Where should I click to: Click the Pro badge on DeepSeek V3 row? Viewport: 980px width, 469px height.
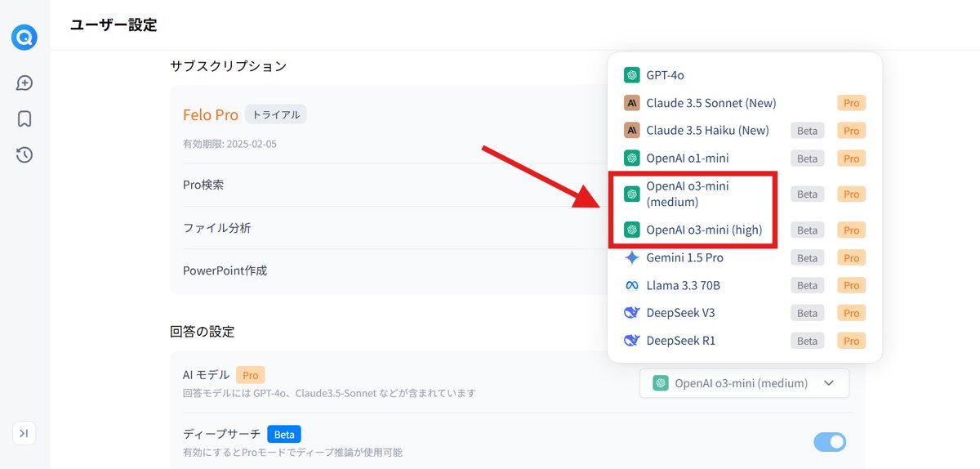pyautogui.click(x=852, y=314)
